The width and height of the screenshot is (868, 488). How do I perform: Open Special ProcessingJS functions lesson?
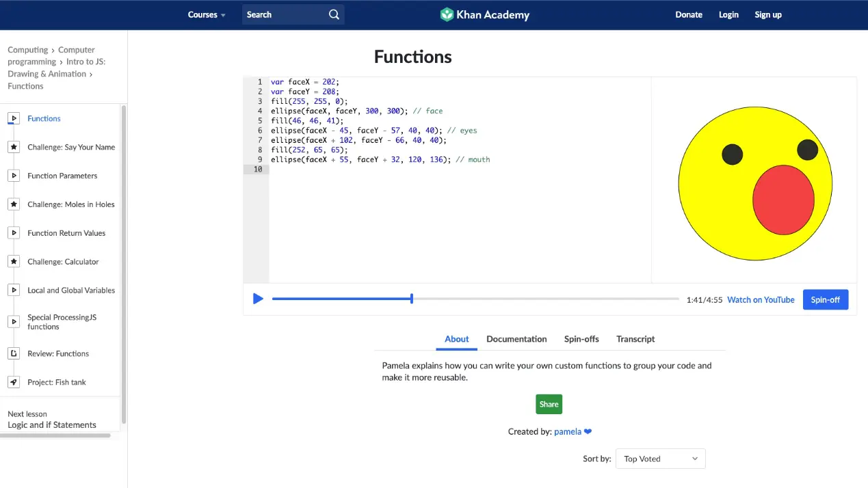pyautogui.click(x=62, y=322)
